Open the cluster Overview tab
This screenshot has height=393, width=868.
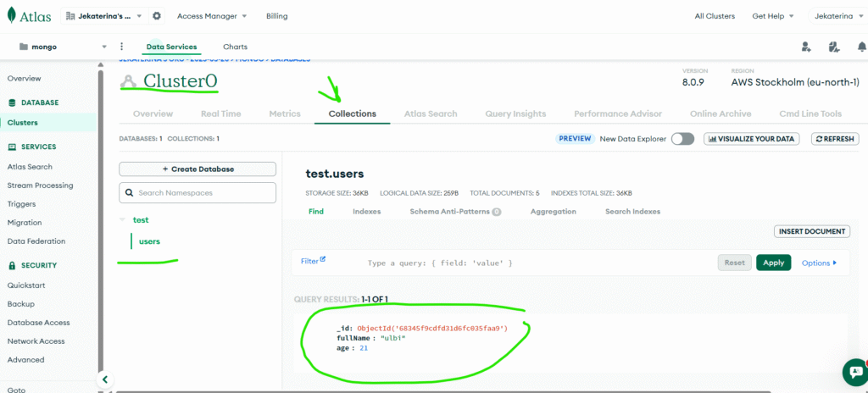pyautogui.click(x=153, y=113)
